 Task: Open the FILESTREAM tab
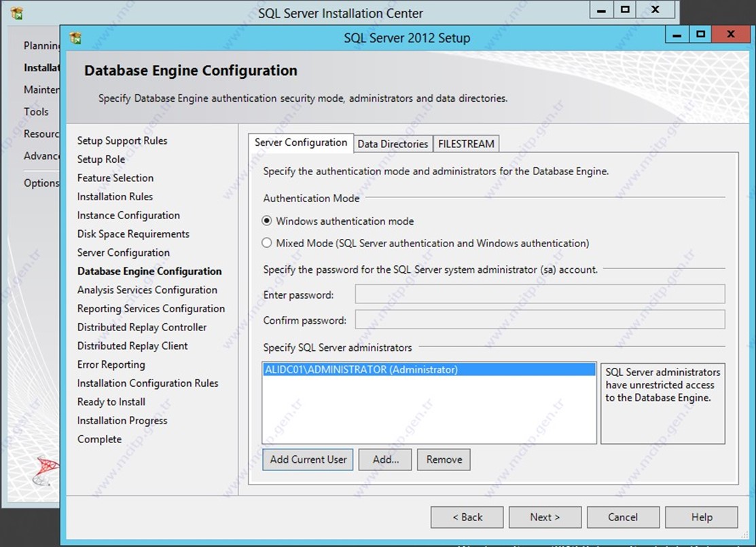tap(466, 144)
